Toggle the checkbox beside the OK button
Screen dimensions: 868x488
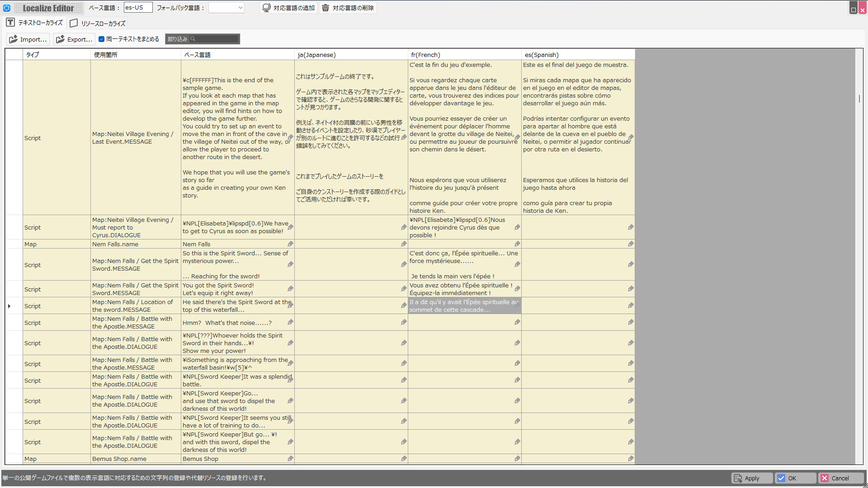coord(782,478)
